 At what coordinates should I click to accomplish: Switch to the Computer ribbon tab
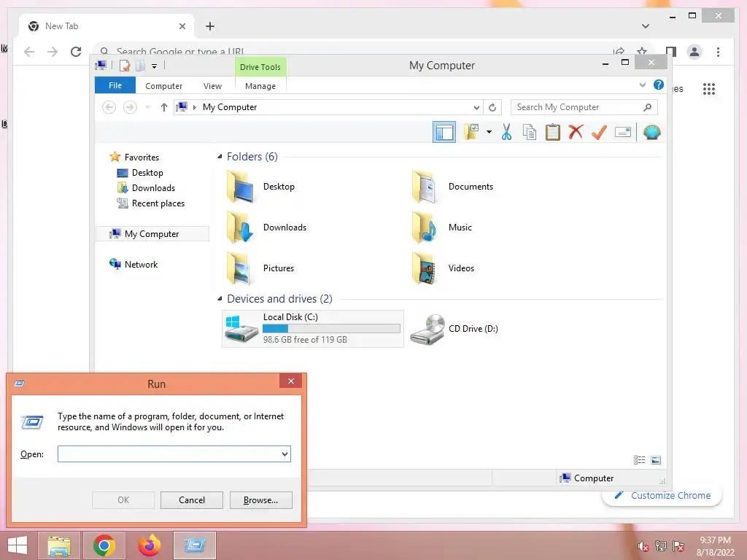pyautogui.click(x=164, y=86)
